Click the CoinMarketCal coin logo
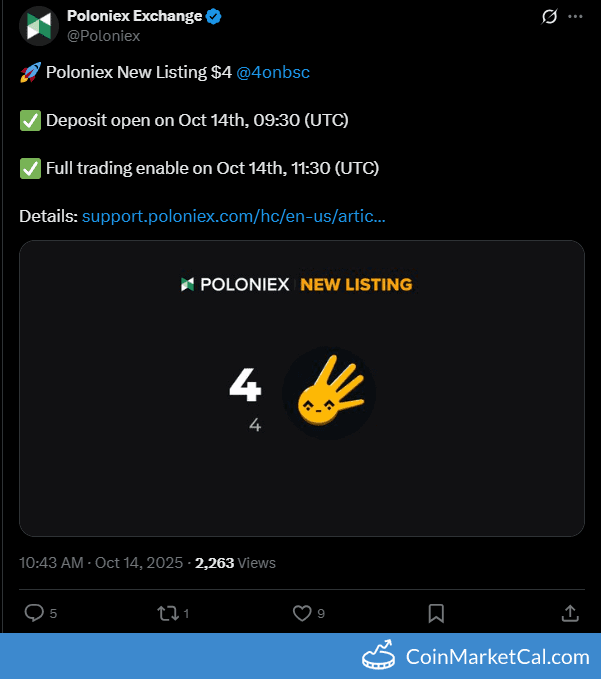The height and width of the screenshot is (679, 601). click(x=380, y=655)
